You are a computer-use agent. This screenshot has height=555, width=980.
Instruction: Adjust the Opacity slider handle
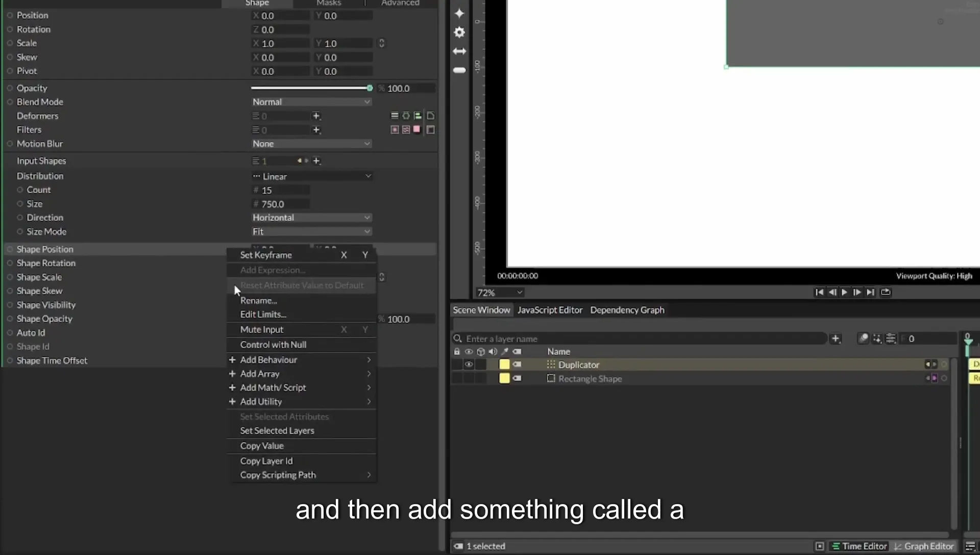[x=370, y=88]
